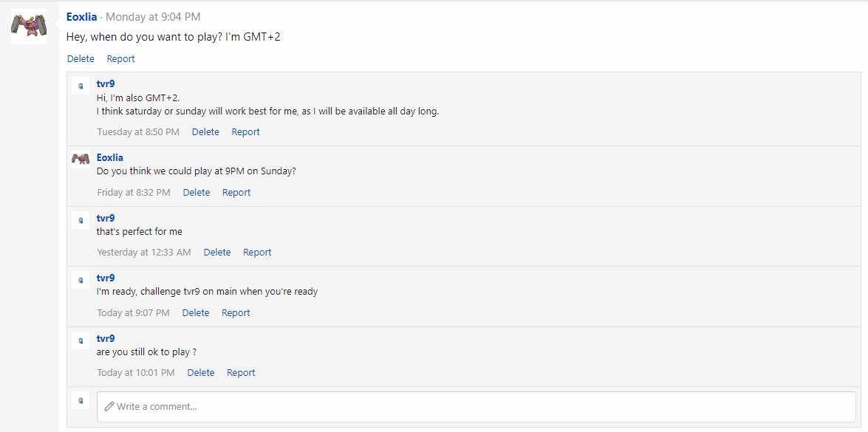The width and height of the screenshot is (868, 432).
Task: Delete the "that's perfect for me" comment
Action: click(217, 253)
